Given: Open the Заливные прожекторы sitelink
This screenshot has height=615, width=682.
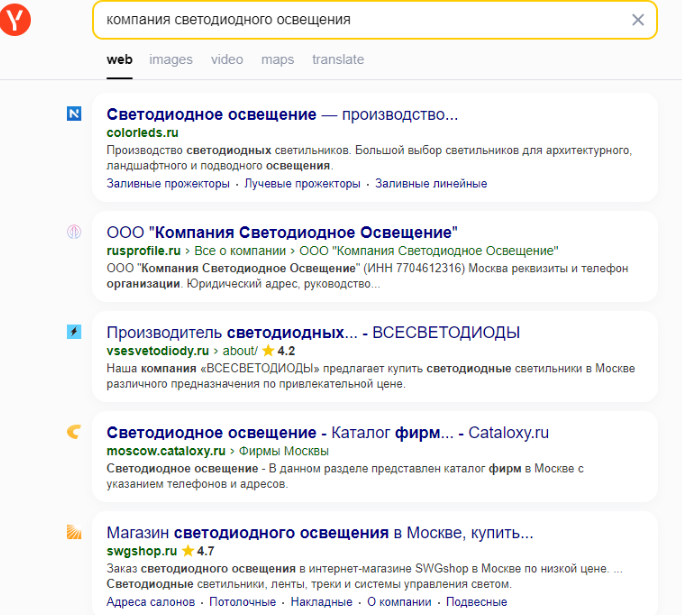Looking at the screenshot, I should click(168, 184).
